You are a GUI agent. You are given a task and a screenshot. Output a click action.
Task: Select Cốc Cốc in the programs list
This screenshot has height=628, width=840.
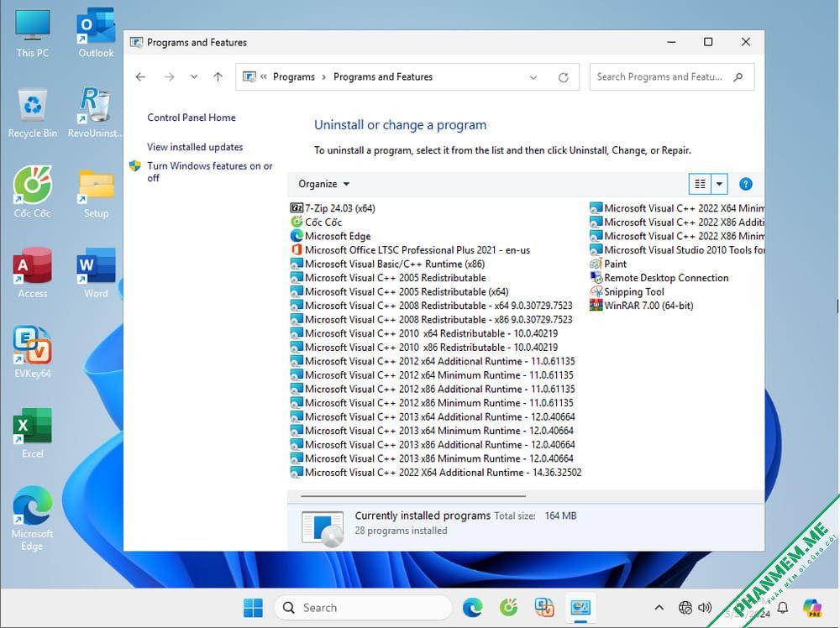point(316,222)
